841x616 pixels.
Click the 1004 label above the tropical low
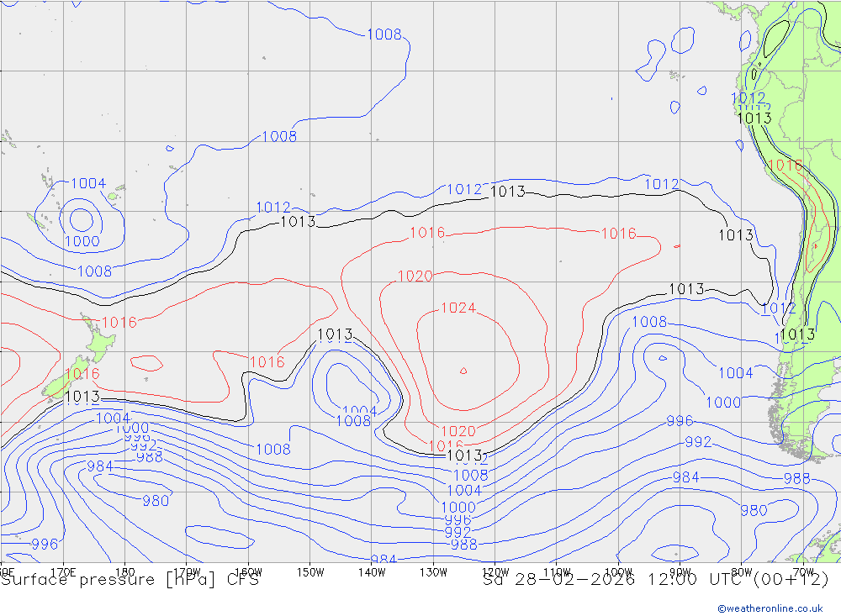click(88, 183)
